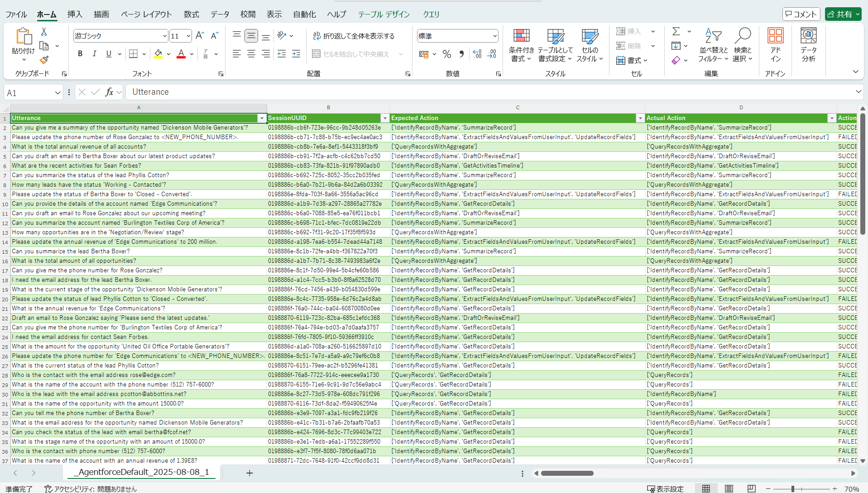
Task: Click the Clear eraser icon in editing group
Action: (x=676, y=60)
